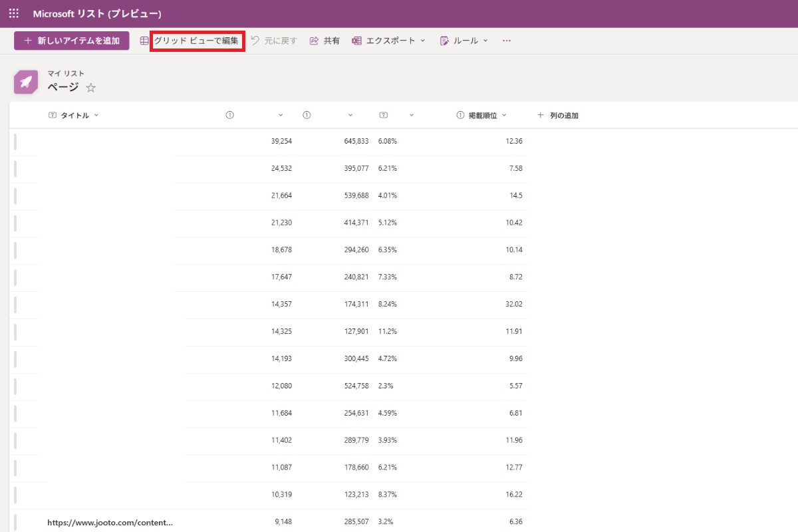Open the エクスポート dropdown

388,41
